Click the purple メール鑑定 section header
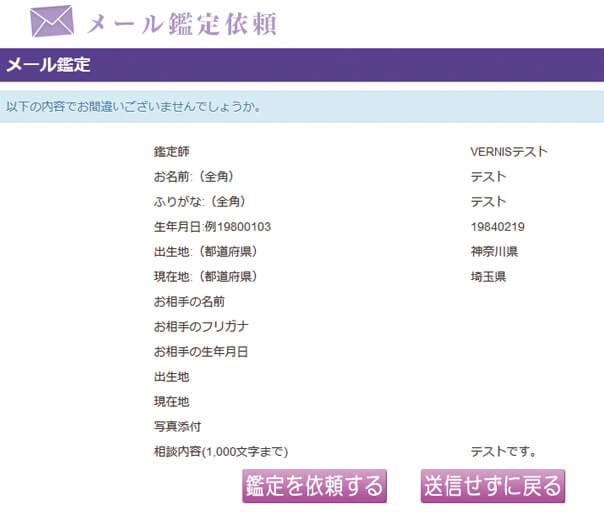Viewport: 604px width, 524px height. [x=48, y=66]
